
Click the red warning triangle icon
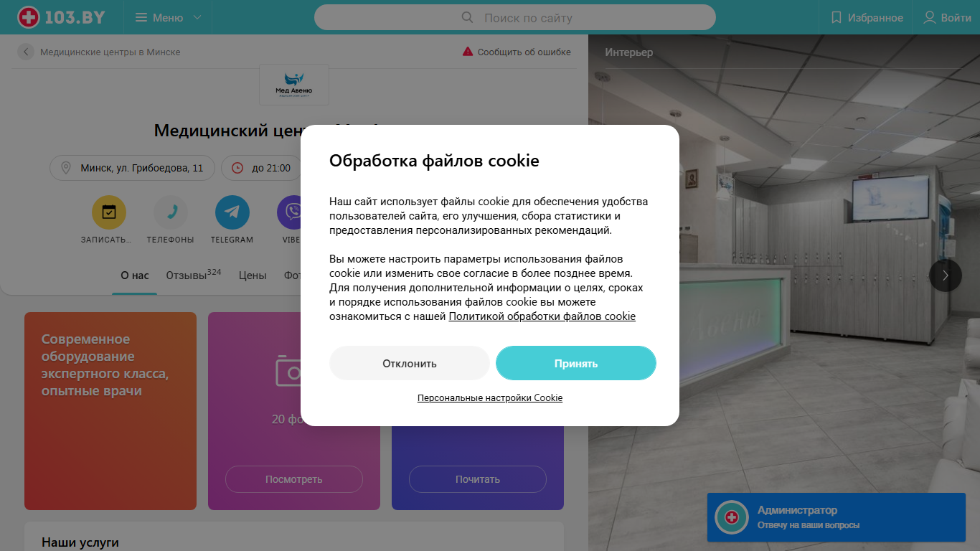pyautogui.click(x=468, y=52)
